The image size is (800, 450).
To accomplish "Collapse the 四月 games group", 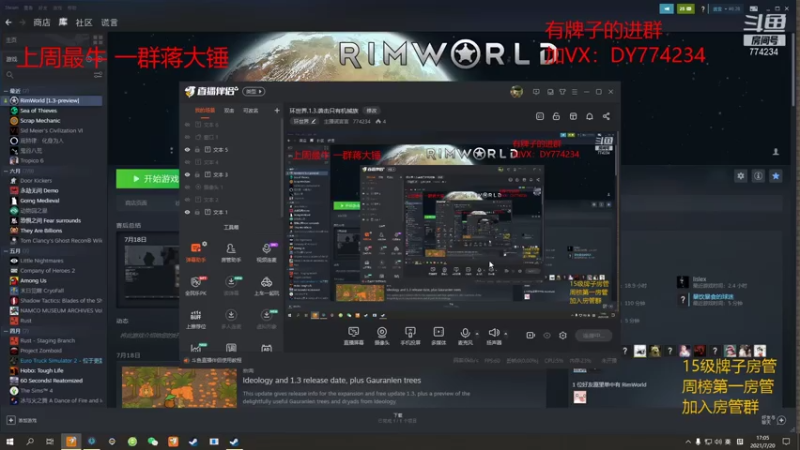I will coord(6,331).
